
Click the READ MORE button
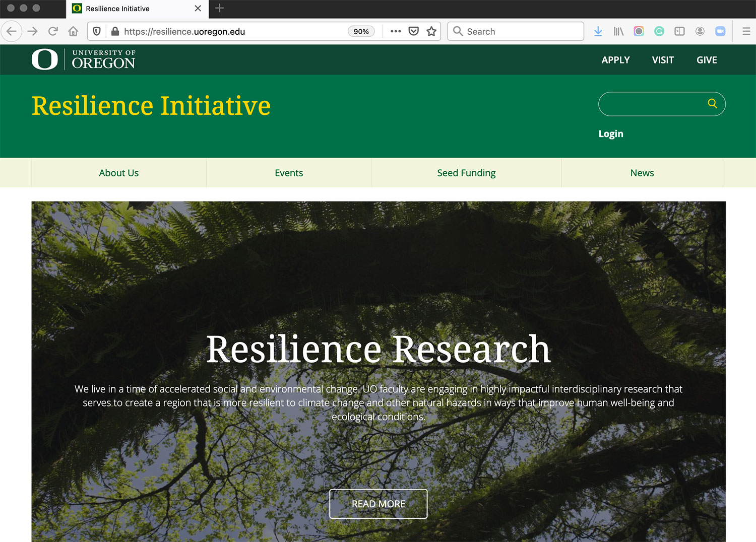tap(379, 504)
